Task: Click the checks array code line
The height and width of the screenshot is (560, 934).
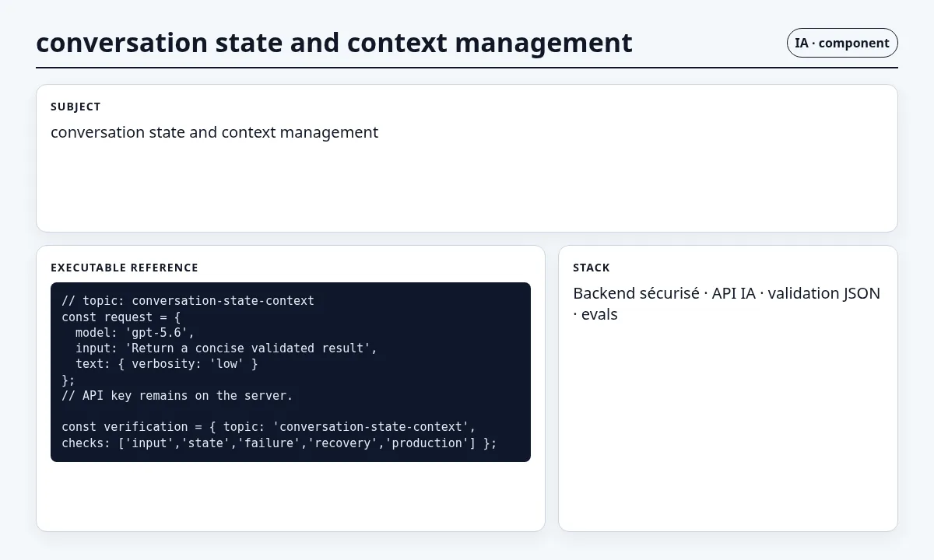Action: [x=279, y=443]
